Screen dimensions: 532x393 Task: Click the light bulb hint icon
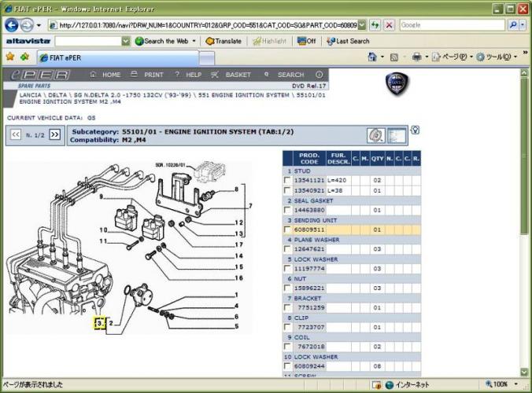(415, 130)
